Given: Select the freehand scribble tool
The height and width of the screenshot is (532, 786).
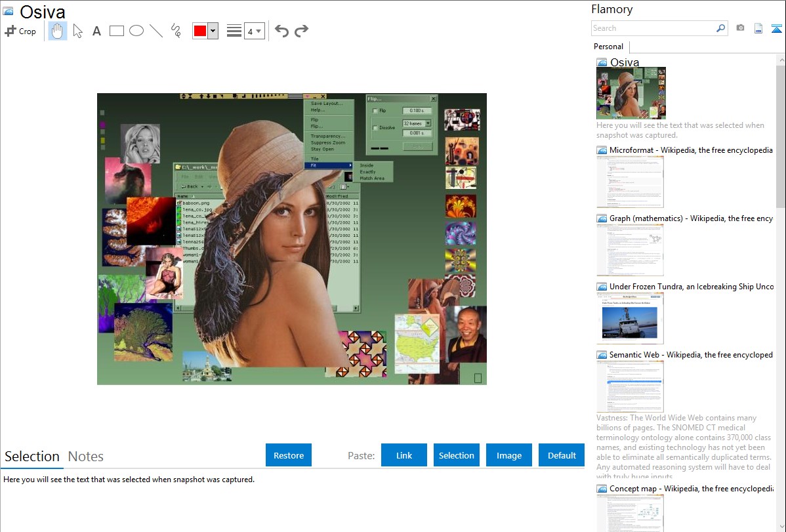Looking at the screenshot, I should click(176, 31).
